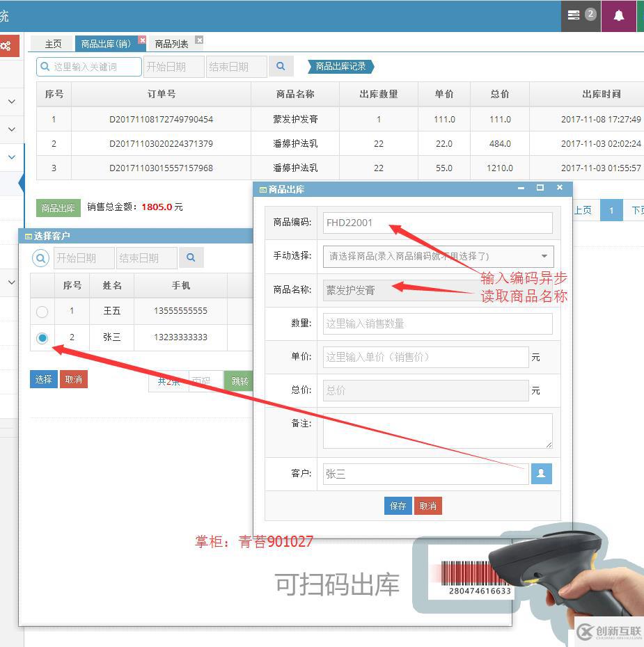The image size is (644, 647).
Task: Click 出库时间 column header
Action: [x=601, y=94]
